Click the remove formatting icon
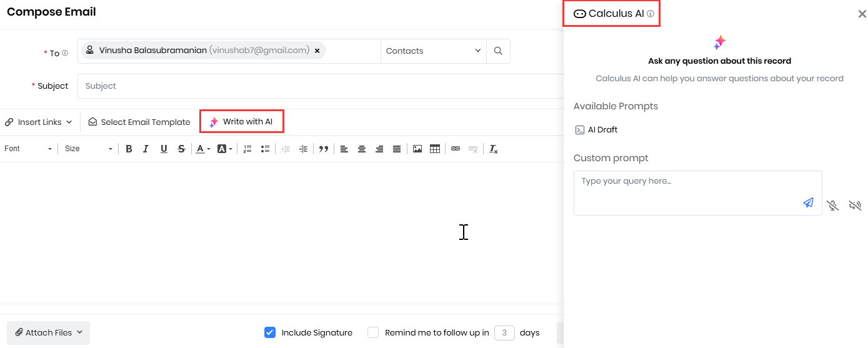Viewport: 868px width, 348px height. point(493,149)
